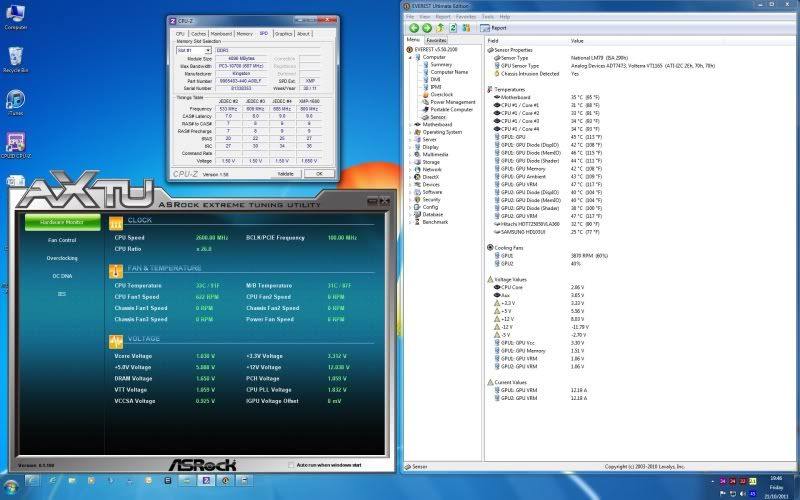Open the Computer desktop icon
The image size is (800, 500).
(15, 17)
